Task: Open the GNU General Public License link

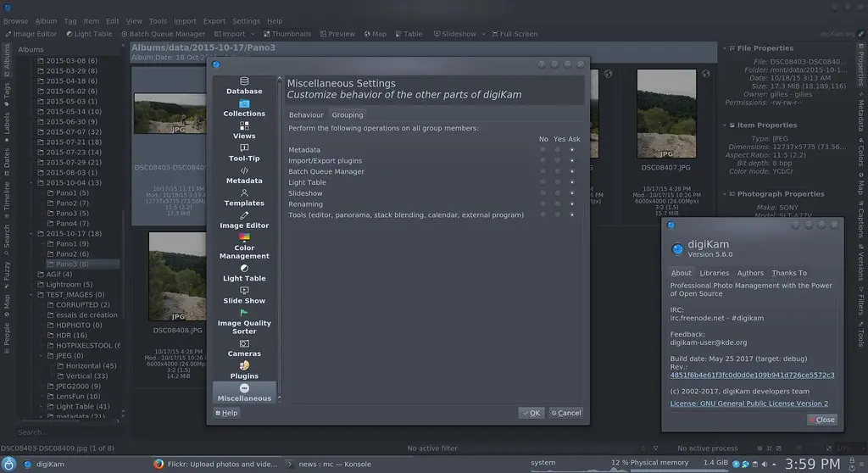Action: click(x=748, y=403)
